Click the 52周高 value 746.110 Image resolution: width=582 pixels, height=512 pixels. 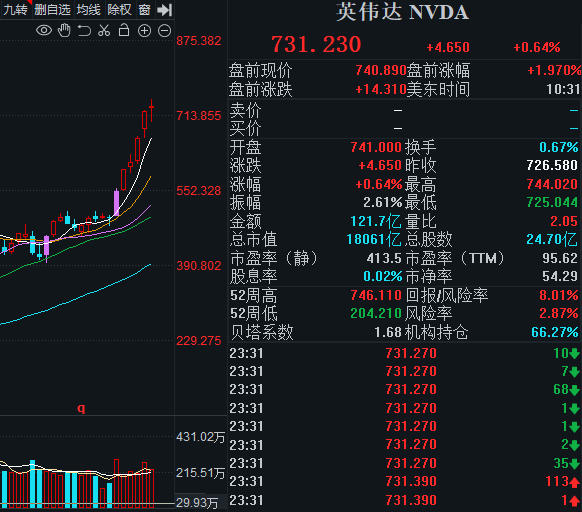click(x=376, y=295)
